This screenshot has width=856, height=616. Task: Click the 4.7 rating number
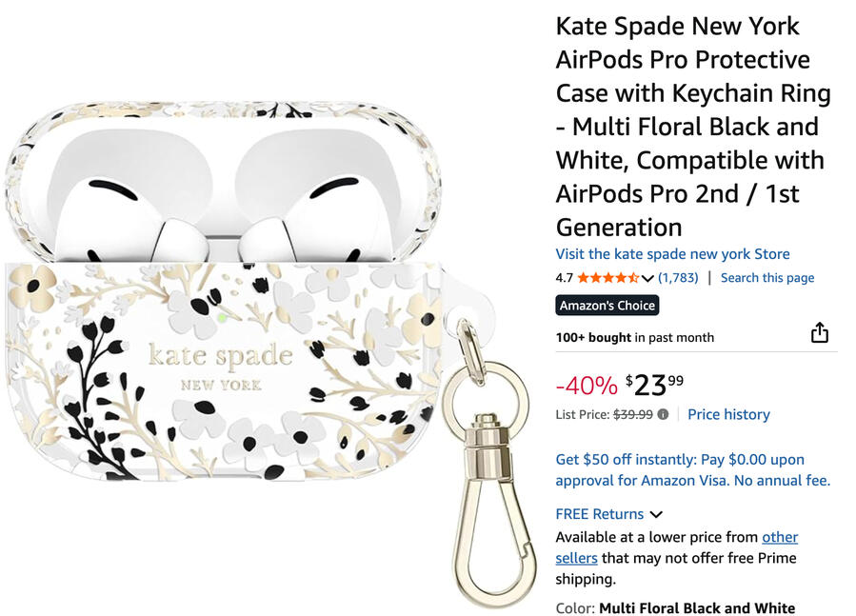(564, 278)
